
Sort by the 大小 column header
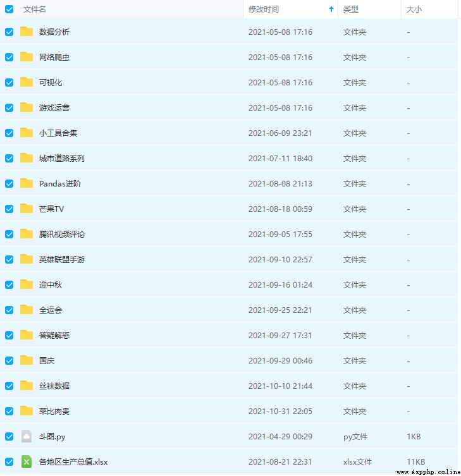click(x=414, y=9)
